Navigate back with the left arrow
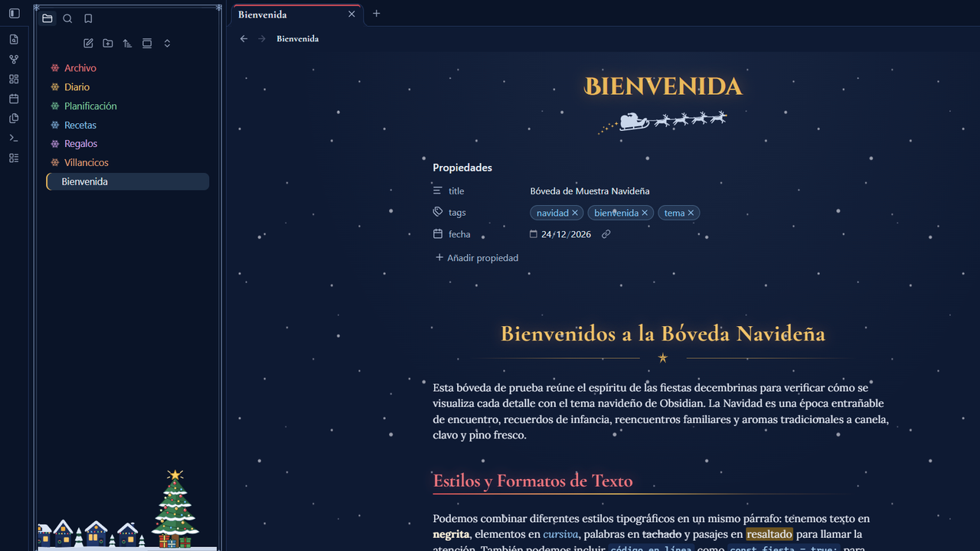Screen dimensions: 980x551 pos(243,38)
